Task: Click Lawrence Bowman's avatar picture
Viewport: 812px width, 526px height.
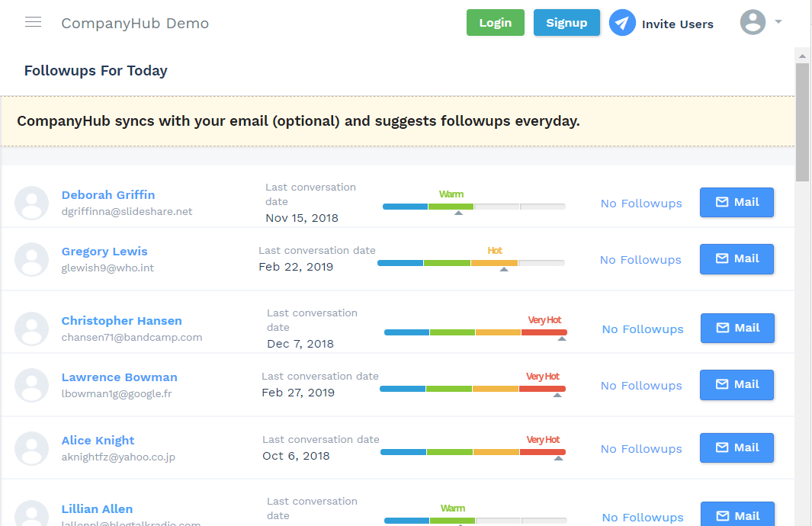Action: click(32, 385)
